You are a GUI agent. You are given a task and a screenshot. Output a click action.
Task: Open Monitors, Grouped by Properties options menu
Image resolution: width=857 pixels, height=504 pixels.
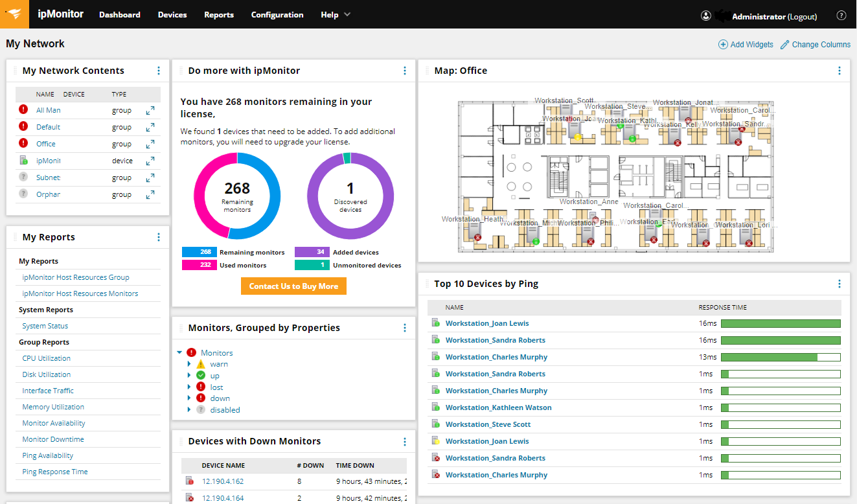tap(405, 328)
